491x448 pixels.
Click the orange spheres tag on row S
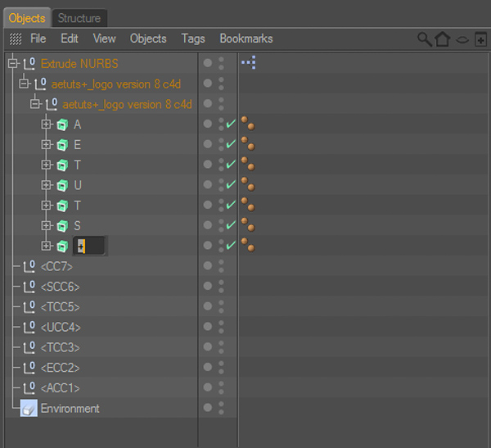pos(248,224)
